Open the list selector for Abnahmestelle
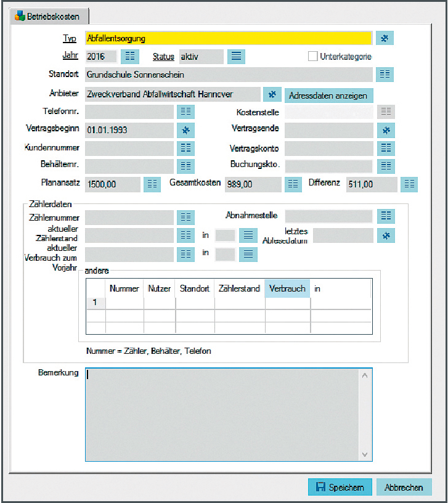 click(x=386, y=216)
